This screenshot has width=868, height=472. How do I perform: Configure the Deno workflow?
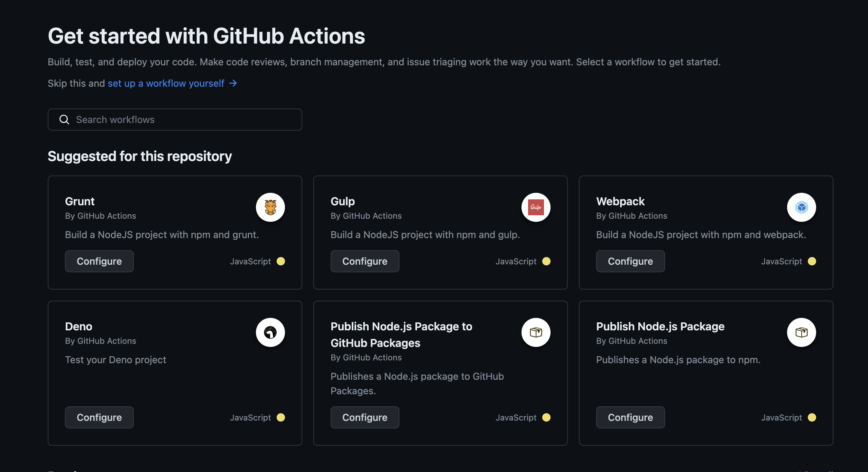pos(99,417)
